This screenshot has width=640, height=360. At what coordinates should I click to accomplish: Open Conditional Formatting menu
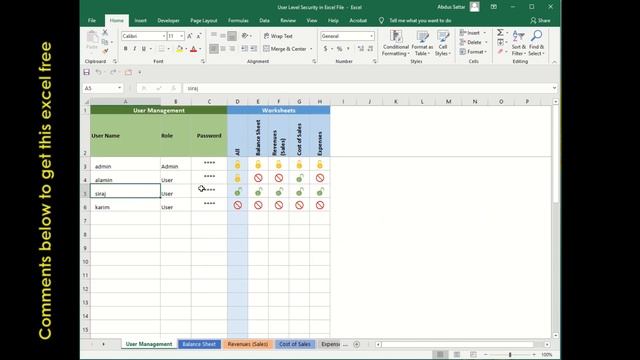point(396,42)
